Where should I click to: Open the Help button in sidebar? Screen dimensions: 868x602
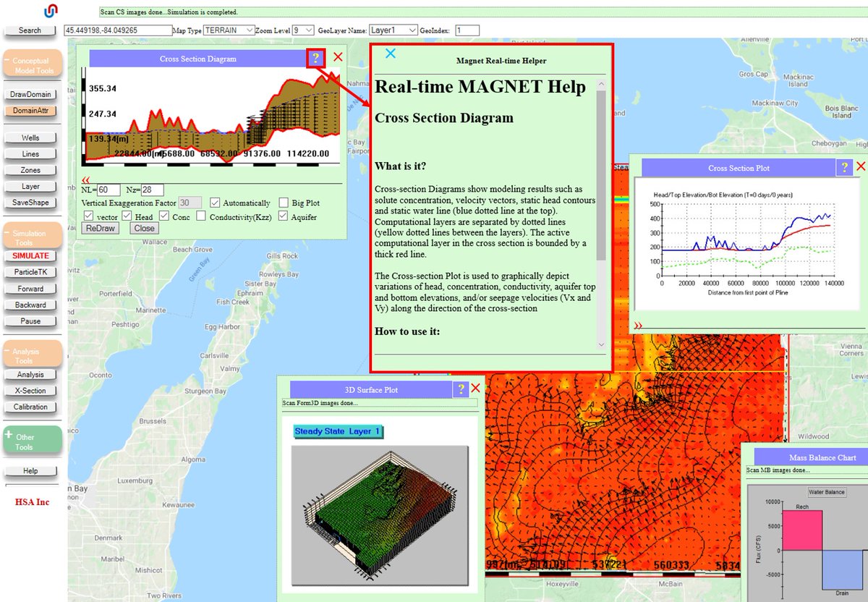pyautogui.click(x=30, y=471)
